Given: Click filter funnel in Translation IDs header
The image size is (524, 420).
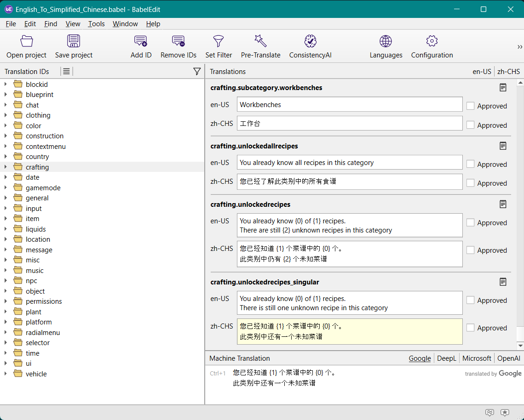Looking at the screenshot, I should (x=197, y=71).
